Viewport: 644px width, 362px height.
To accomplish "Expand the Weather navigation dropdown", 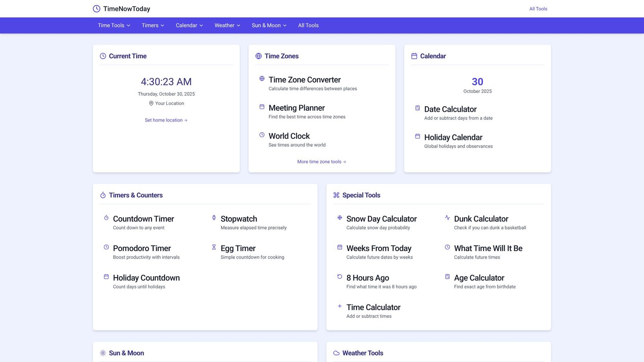I will [227, 25].
